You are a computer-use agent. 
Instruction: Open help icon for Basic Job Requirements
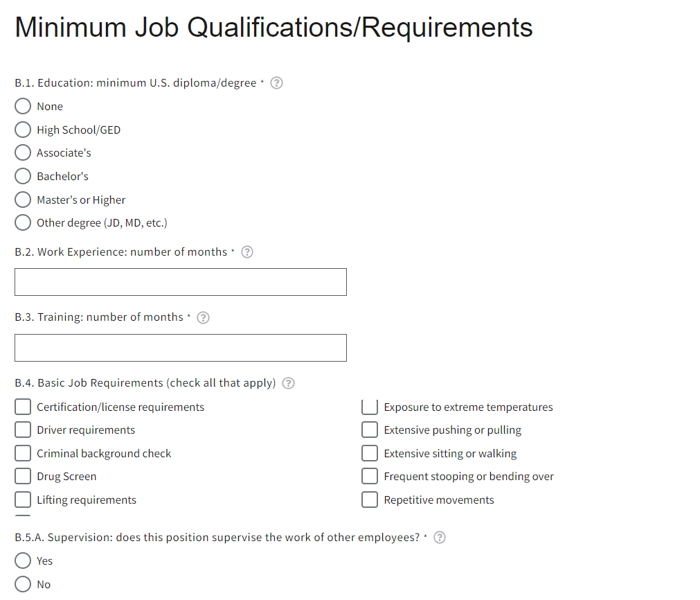(x=289, y=383)
